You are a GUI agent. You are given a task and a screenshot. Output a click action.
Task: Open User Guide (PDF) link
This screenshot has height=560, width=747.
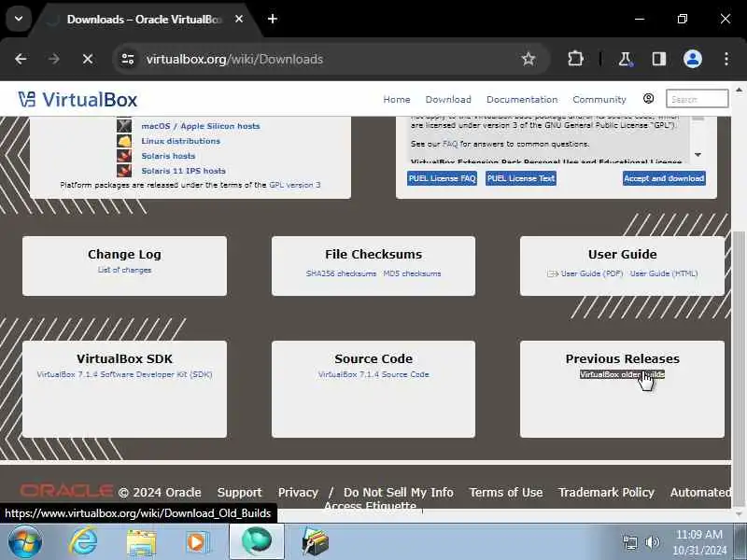(592, 273)
